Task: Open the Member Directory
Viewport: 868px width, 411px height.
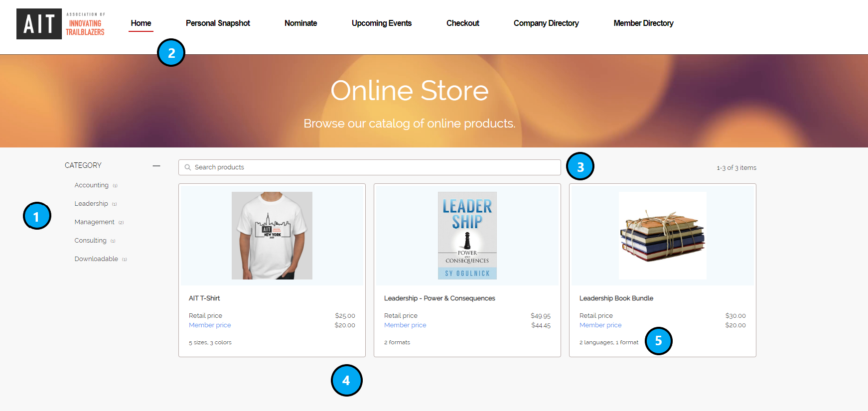Action: click(643, 23)
